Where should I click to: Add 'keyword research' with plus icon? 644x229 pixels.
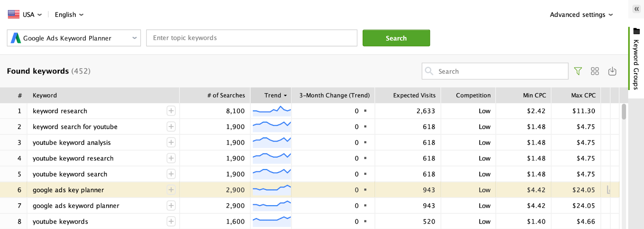(x=171, y=111)
